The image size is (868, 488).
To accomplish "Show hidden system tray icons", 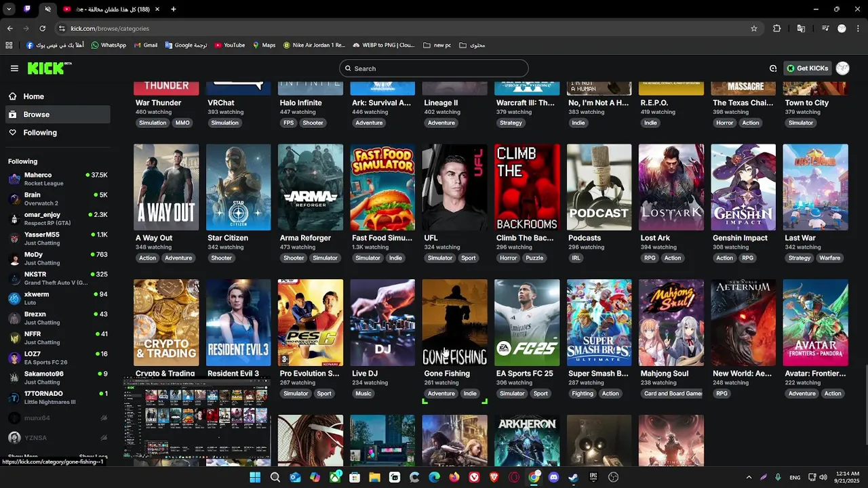I will [749, 477].
